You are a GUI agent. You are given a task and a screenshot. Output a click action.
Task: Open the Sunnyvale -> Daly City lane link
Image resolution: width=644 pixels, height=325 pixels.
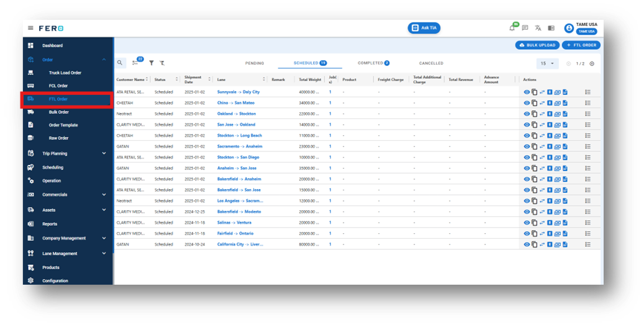click(x=238, y=92)
